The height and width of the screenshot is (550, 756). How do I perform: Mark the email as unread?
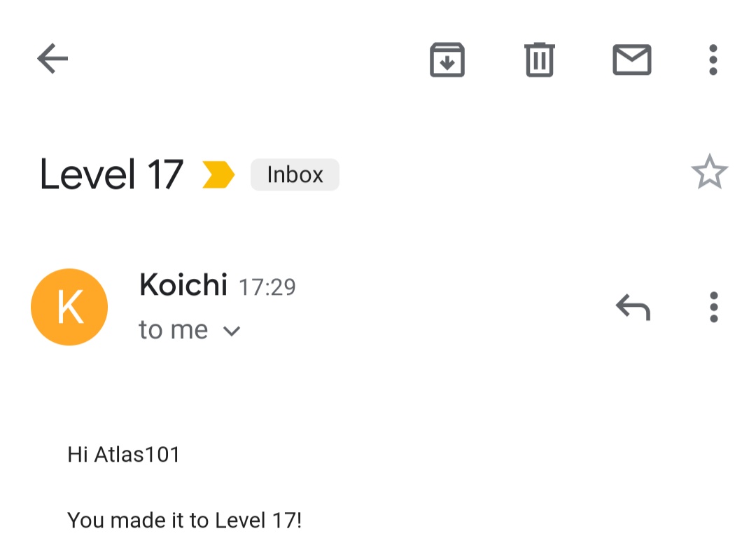pos(631,60)
